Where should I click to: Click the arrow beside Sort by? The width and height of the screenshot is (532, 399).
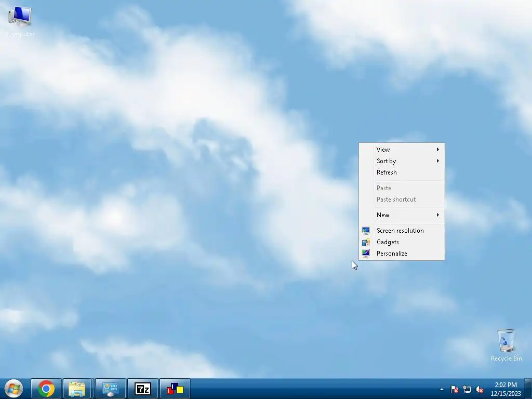click(437, 161)
